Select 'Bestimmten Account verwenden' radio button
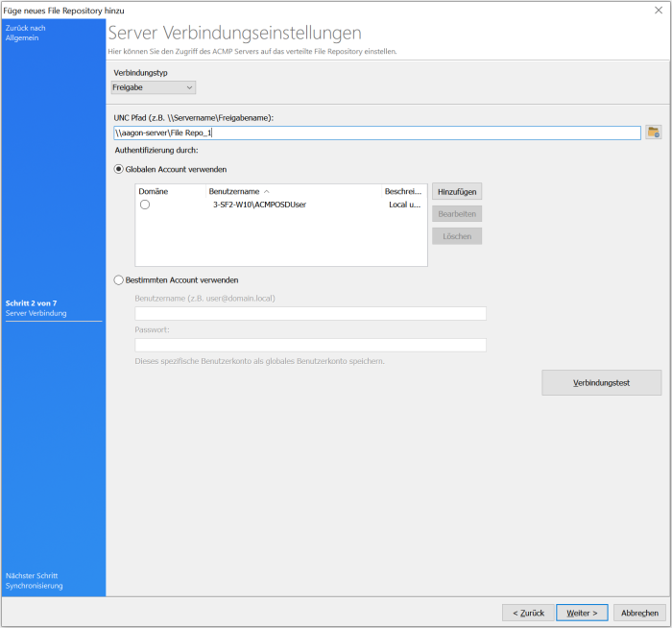This screenshot has width=672, height=628. coord(119,280)
